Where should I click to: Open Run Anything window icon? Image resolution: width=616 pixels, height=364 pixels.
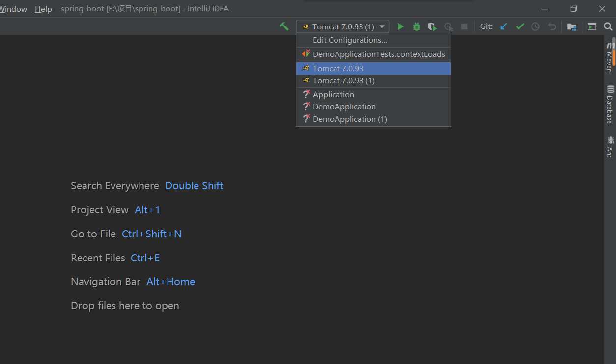pyautogui.click(x=592, y=26)
